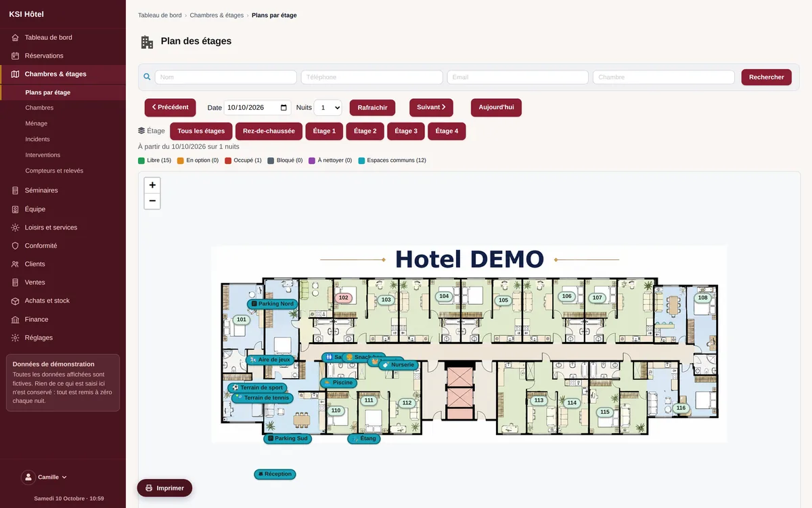Open the calendar picker icon in Date field

284,108
